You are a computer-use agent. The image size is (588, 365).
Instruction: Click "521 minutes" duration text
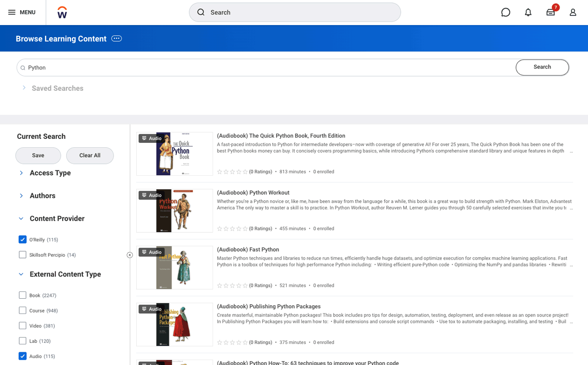pyautogui.click(x=293, y=286)
